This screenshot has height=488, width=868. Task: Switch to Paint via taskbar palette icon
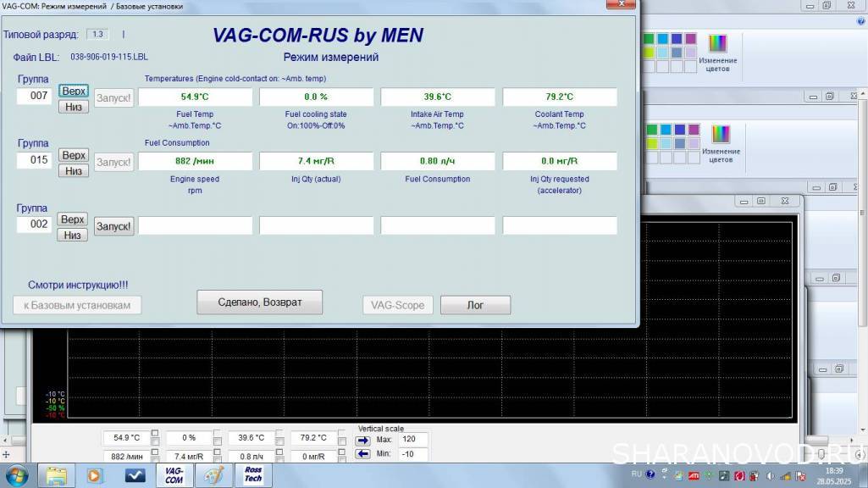pyautogui.click(x=213, y=475)
